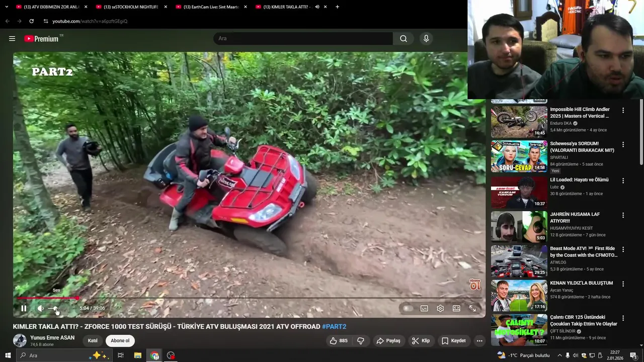
Task: Click the search magnifier button
Action: point(404,39)
